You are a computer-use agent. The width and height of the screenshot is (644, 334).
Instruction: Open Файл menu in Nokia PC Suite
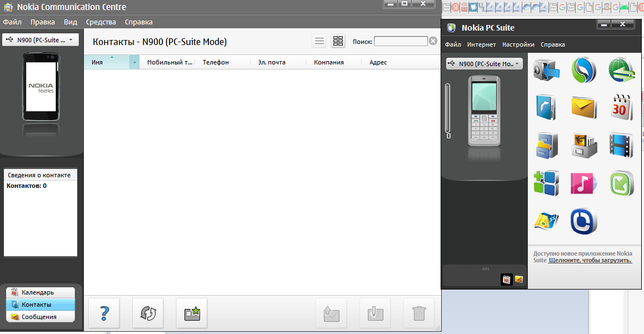[453, 44]
